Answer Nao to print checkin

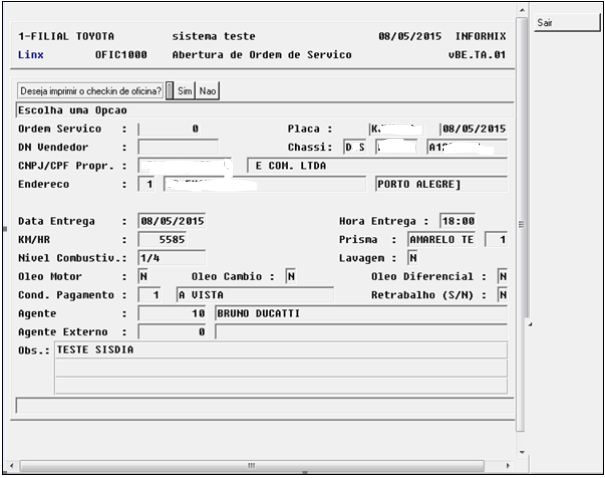208,91
